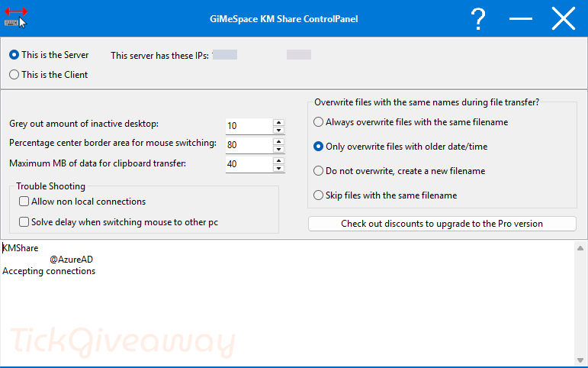Click the clipboard MB field showing 40
The image size is (588, 368).
pos(249,164)
